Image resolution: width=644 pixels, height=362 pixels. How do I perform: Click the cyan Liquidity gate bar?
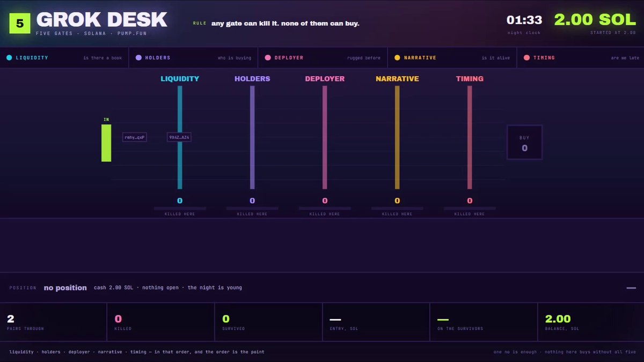pos(180,137)
